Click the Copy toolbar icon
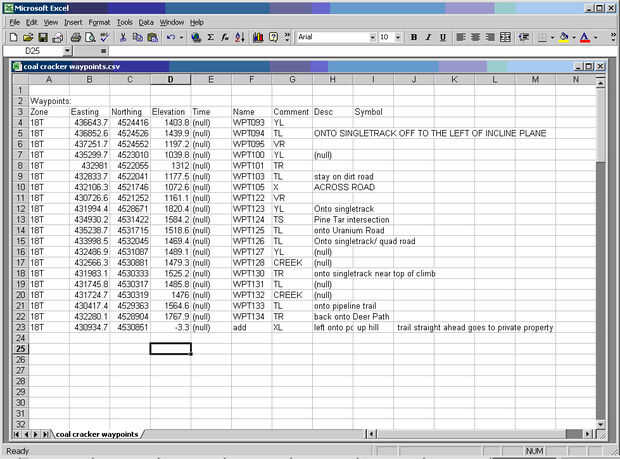620x459 pixels. coord(138,37)
